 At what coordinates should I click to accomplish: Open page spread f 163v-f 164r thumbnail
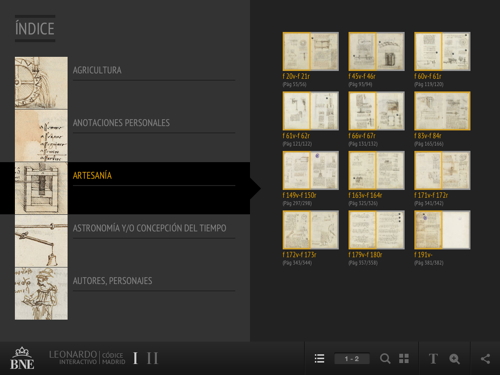tap(376, 170)
